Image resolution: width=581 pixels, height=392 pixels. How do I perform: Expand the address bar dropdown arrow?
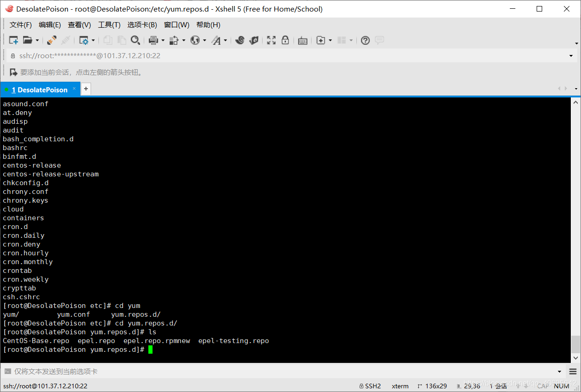[x=571, y=56]
